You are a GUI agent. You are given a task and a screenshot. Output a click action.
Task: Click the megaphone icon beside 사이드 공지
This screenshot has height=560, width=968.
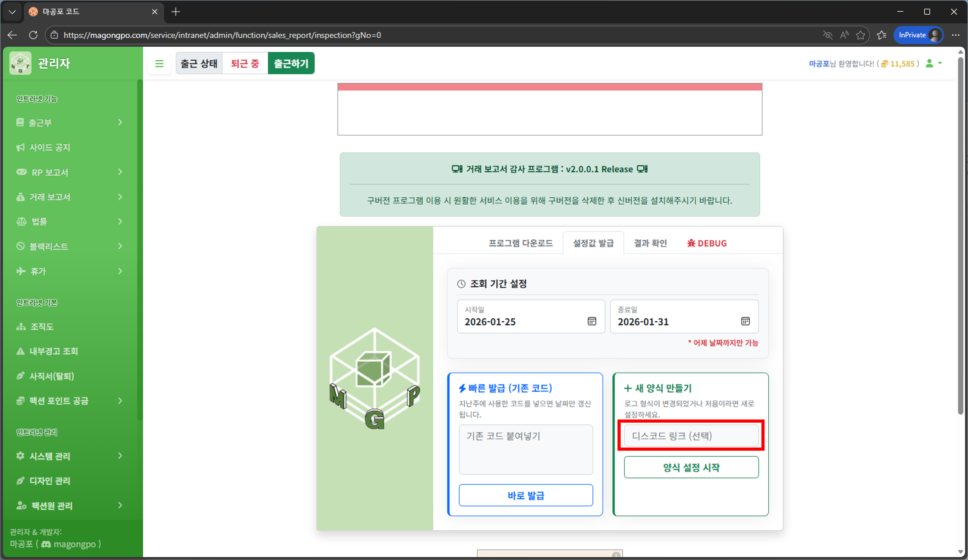click(x=21, y=147)
